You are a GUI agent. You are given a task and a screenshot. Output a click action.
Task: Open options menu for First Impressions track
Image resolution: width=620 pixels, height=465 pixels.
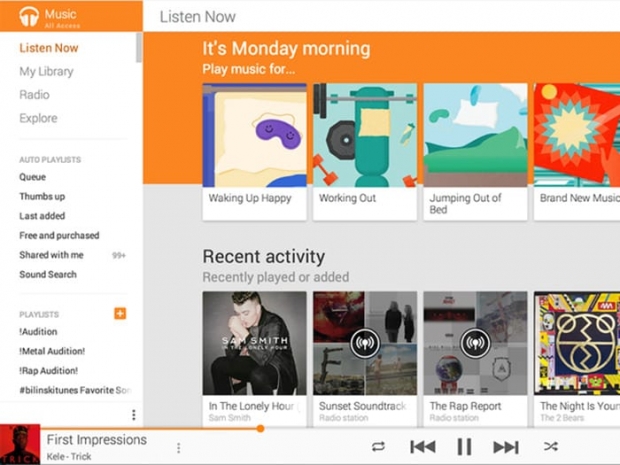(179, 448)
